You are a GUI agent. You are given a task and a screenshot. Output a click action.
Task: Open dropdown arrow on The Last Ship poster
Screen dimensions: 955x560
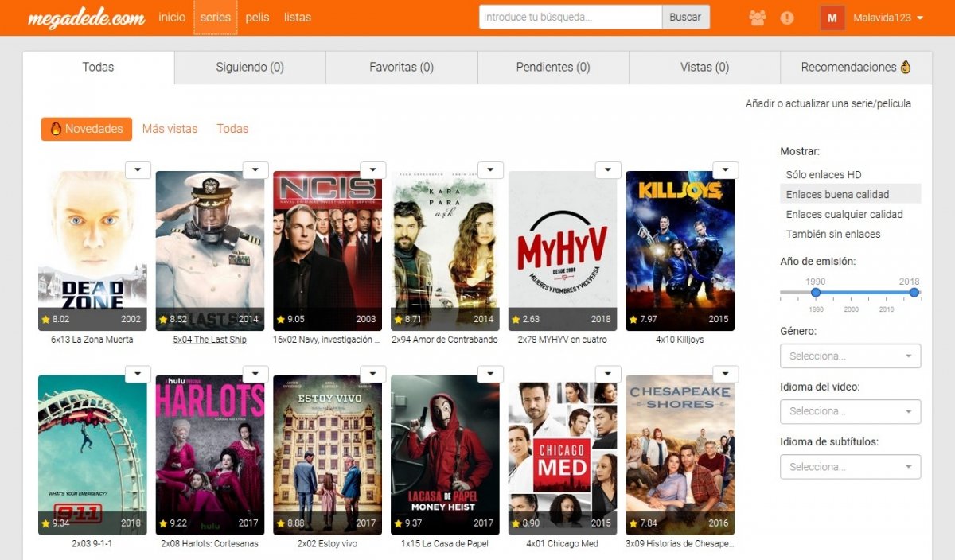point(255,169)
